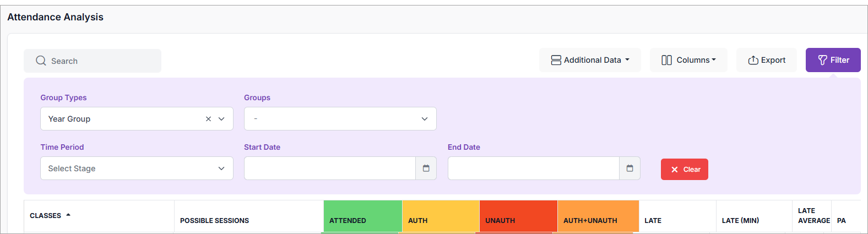Open the Columns dropdown menu
Viewport: 868px width, 234px height.
click(688, 60)
